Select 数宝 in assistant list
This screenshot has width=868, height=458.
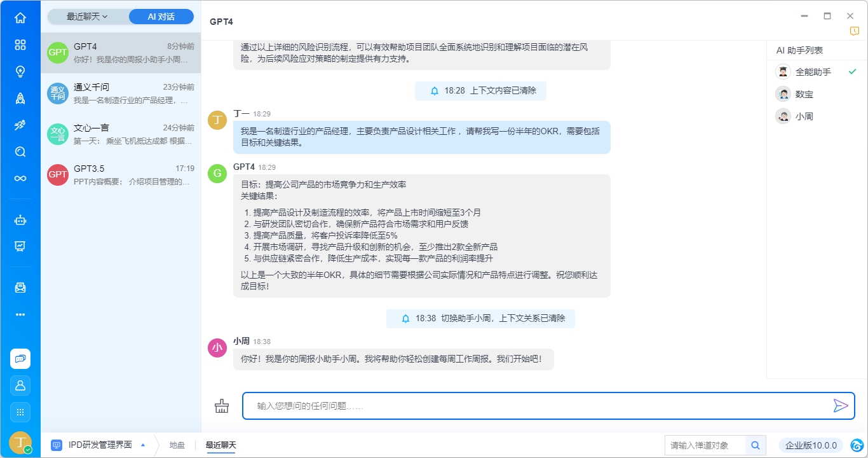click(x=817, y=94)
